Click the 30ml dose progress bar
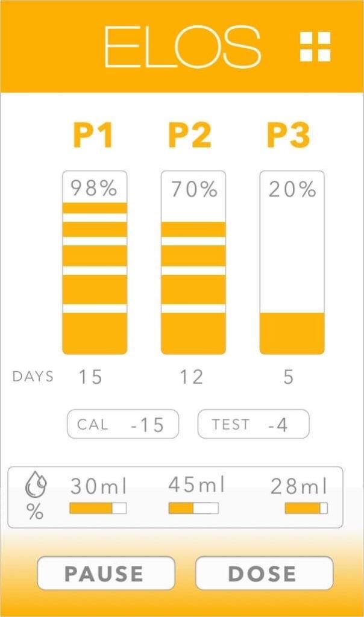The width and height of the screenshot is (364, 617). 98,508
